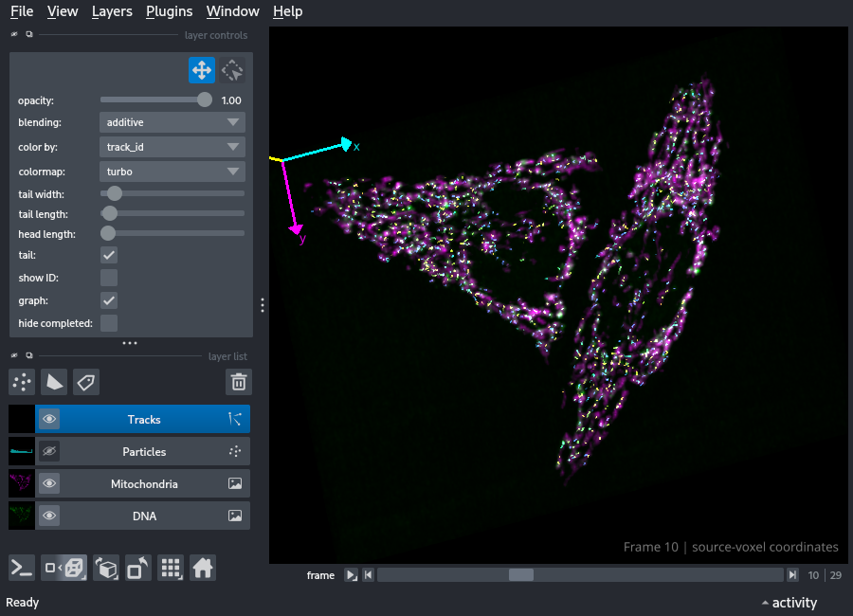Create a new points layer
853x616 pixels.
click(22, 382)
